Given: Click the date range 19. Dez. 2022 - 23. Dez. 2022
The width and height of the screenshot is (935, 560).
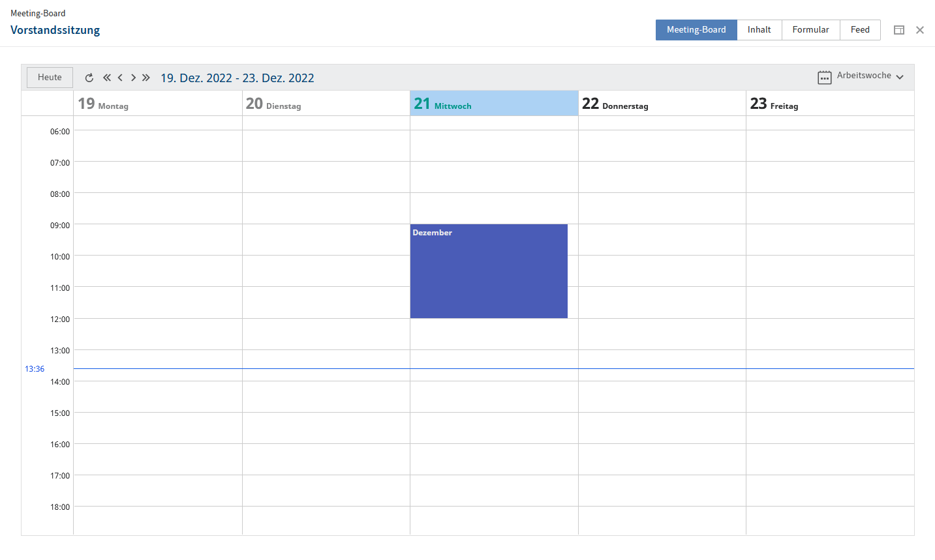Looking at the screenshot, I should coord(238,78).
